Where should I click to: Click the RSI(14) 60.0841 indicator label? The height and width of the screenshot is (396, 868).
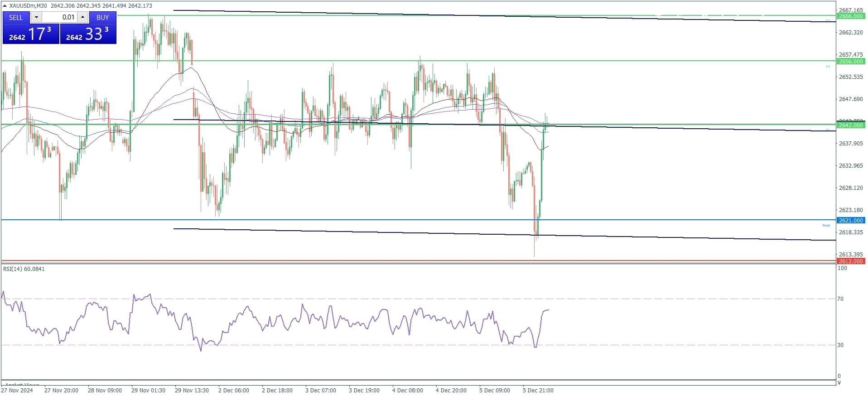tap(24, 269)
